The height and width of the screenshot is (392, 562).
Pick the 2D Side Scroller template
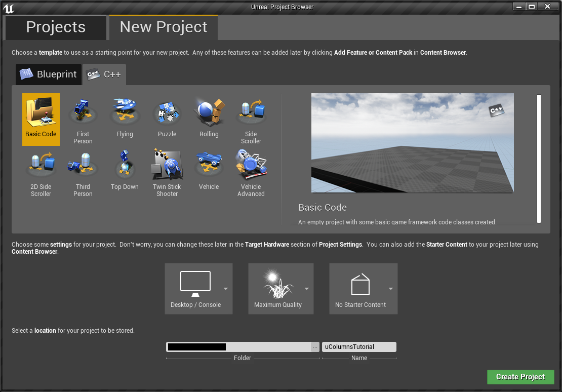tap(41, 174)
